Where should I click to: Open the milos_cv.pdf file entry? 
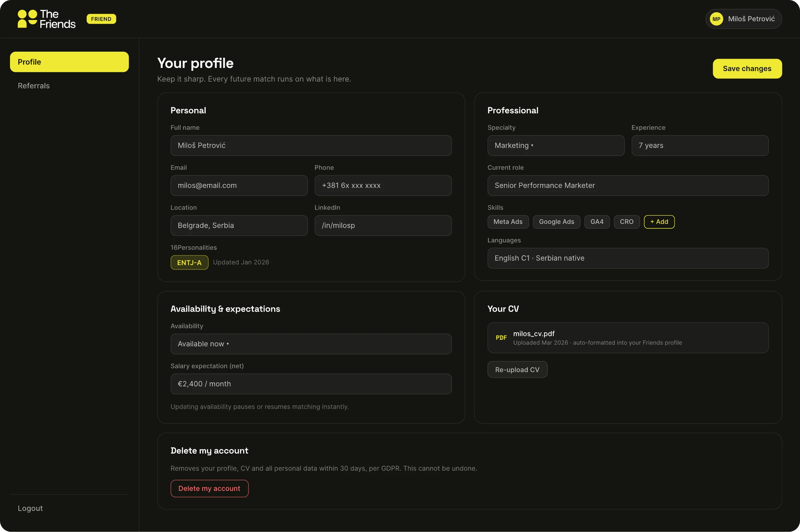coord(628,338)
